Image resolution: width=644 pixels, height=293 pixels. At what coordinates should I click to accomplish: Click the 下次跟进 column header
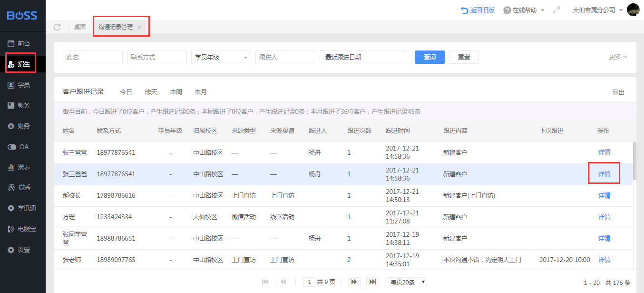point(552,131)
